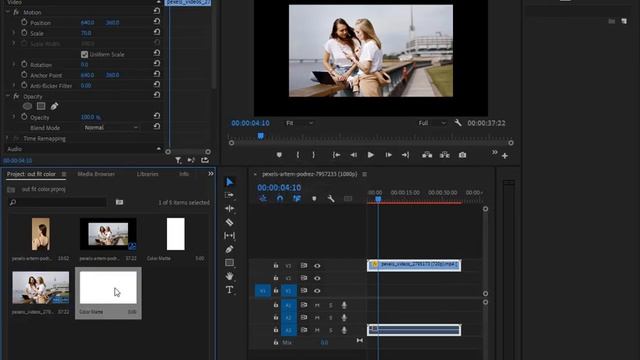Choose the free draw bezier mask pen
The image size is (640, 360).
(x=54, y=106)
